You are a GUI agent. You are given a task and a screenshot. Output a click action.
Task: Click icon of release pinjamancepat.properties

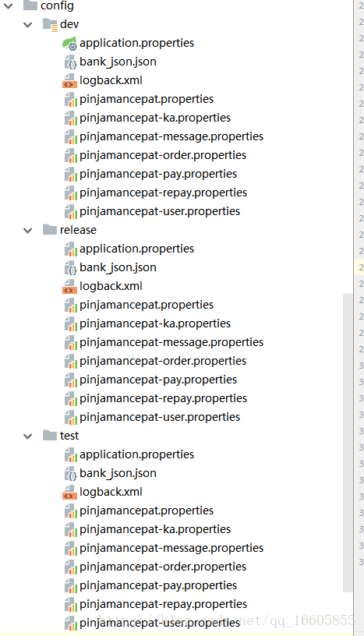point(71,305)
